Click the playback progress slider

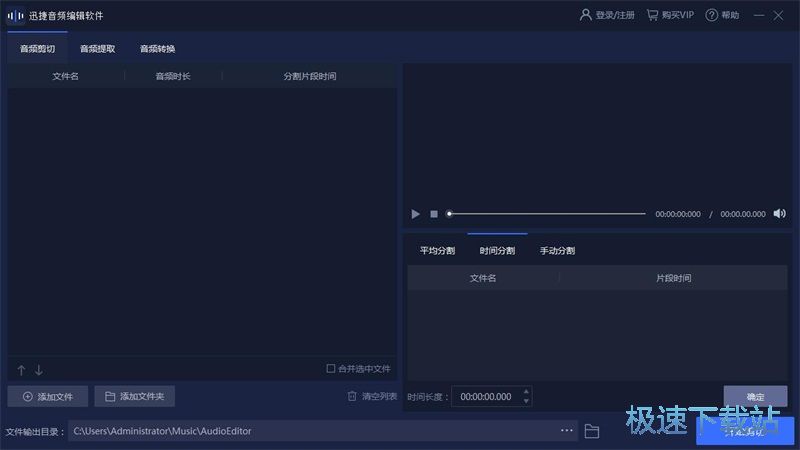[547, 214]
